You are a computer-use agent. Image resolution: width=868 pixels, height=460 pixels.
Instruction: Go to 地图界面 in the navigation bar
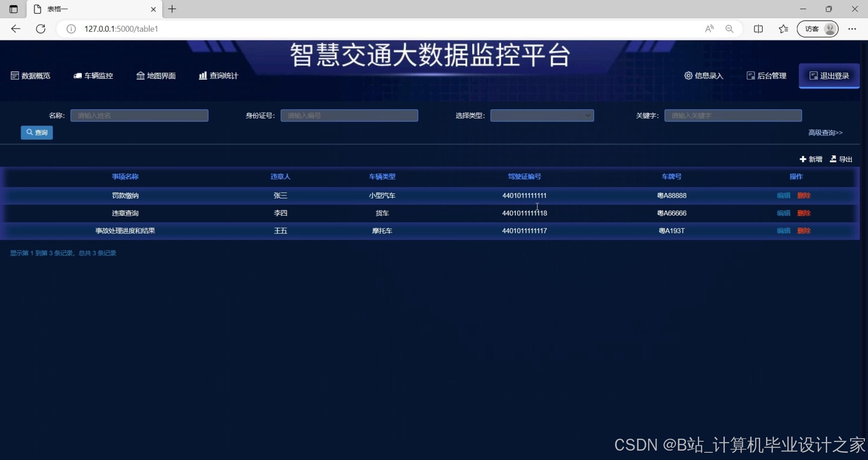(x=156, y=76)
